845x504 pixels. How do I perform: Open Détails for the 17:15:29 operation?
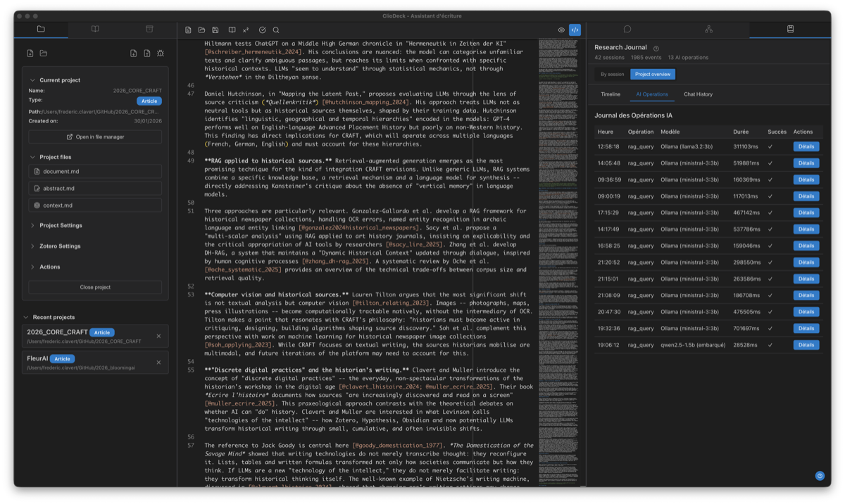point(806,213)
